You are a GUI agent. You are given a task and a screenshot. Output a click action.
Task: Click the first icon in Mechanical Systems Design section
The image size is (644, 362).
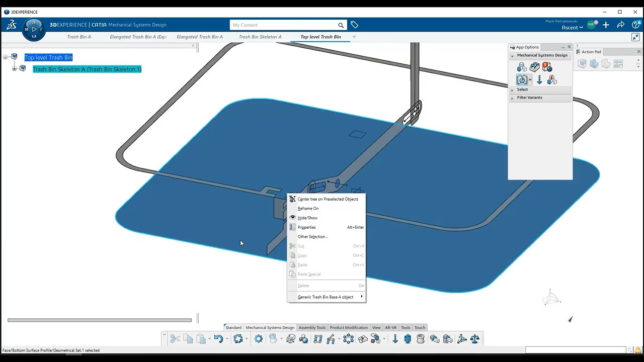pos(522,67)
